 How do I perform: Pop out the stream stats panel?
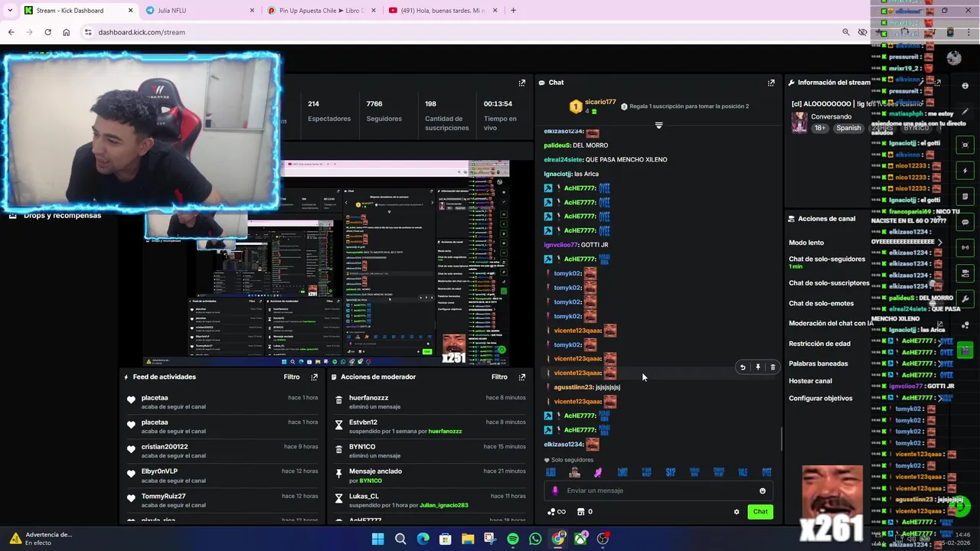(x=522, y=83)
